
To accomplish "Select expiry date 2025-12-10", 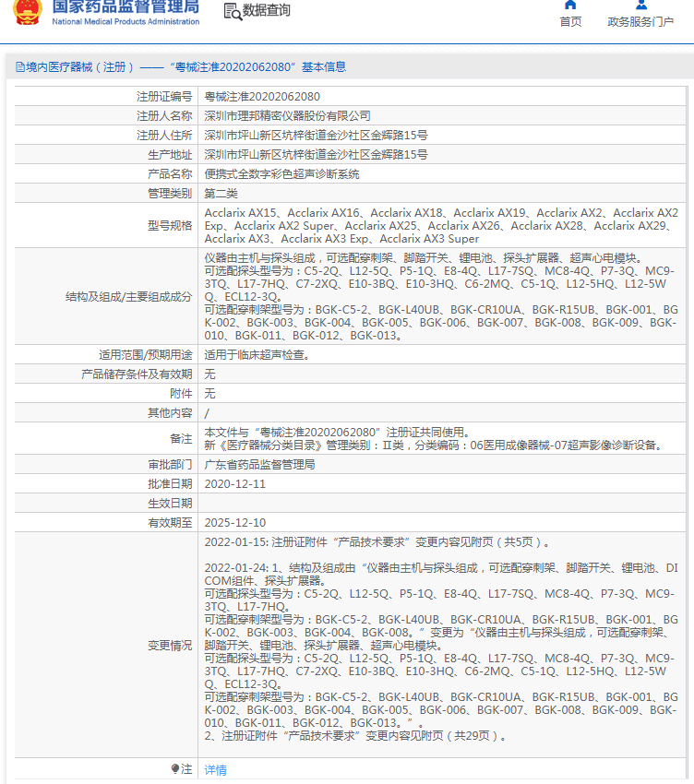I will (x=234, y=523).
